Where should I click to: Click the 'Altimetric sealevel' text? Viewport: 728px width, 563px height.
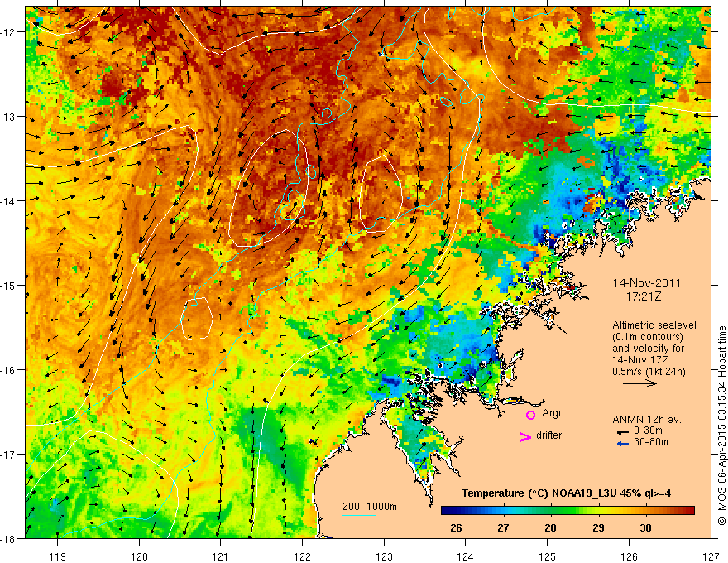654,325
